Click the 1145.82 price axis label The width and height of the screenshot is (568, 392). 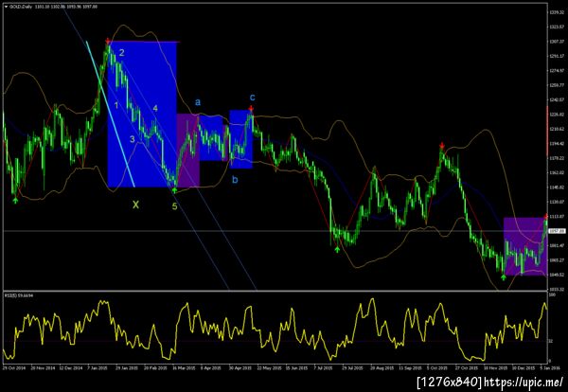click(x=557, y=187)
